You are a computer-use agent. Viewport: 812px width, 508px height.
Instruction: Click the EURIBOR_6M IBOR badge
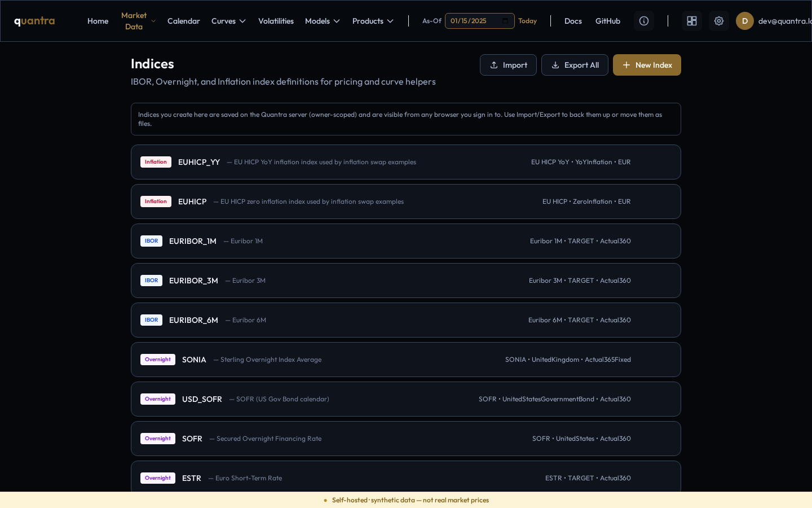pos(151,320)
